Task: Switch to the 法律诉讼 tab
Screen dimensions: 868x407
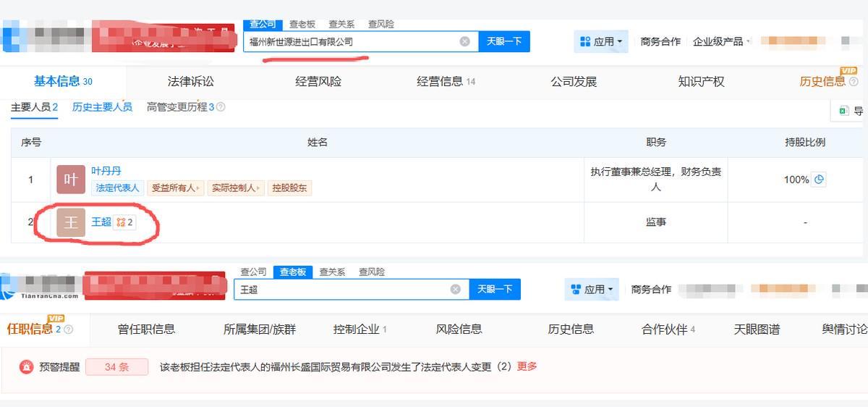Action: (191, 82)
